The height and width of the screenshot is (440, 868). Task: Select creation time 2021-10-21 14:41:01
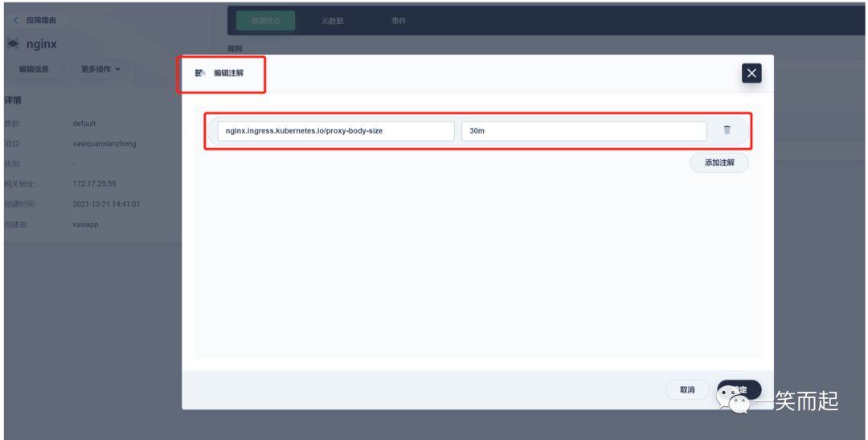tap(106, 204)
